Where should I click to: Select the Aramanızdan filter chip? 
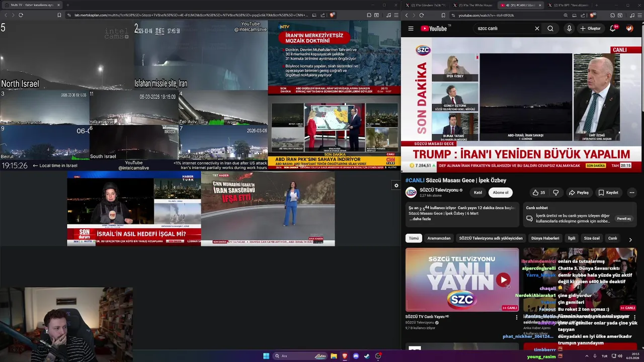point(439,238)
